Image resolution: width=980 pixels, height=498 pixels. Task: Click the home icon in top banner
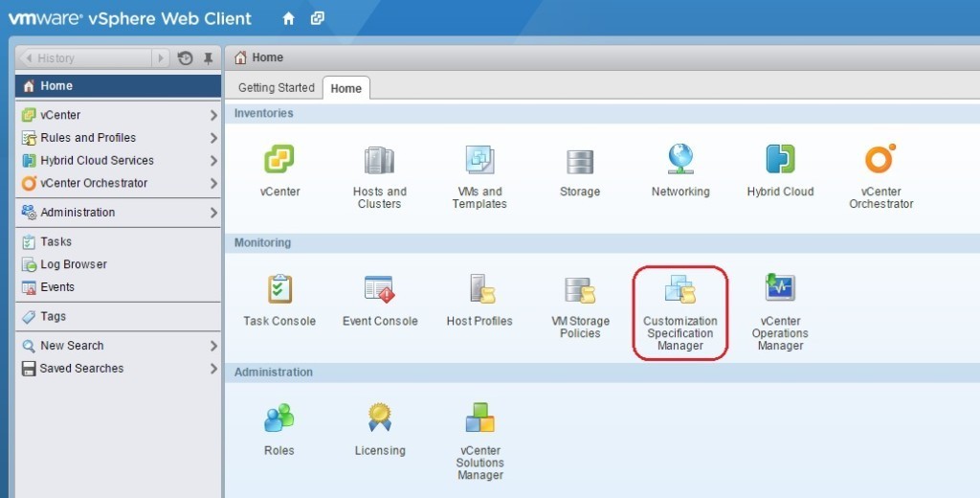coord(289,19)
